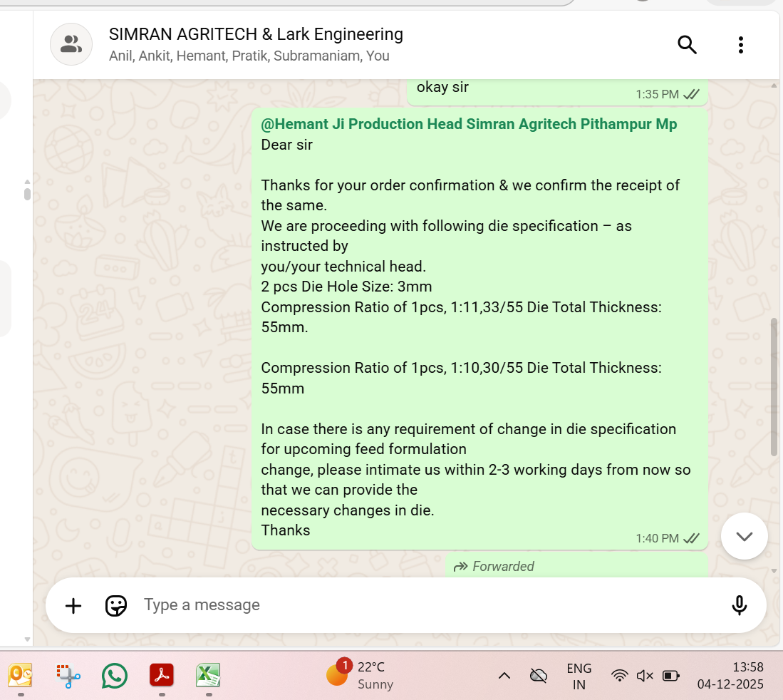Open Adobe Acrobat from the taskbar
This screenshot has height=700, width=783.
point(162,676)
